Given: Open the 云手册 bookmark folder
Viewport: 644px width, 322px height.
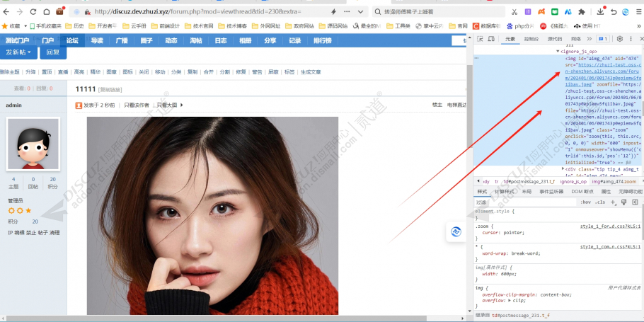Looking at the screenshot, I should [x=134, y=26].
